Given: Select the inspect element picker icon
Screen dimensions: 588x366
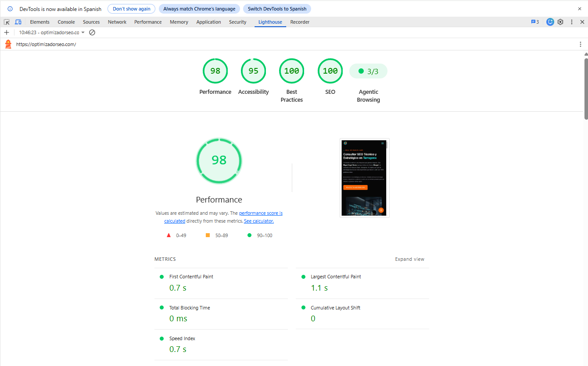Looking at the screenshot, I should (x=7, y=22).
